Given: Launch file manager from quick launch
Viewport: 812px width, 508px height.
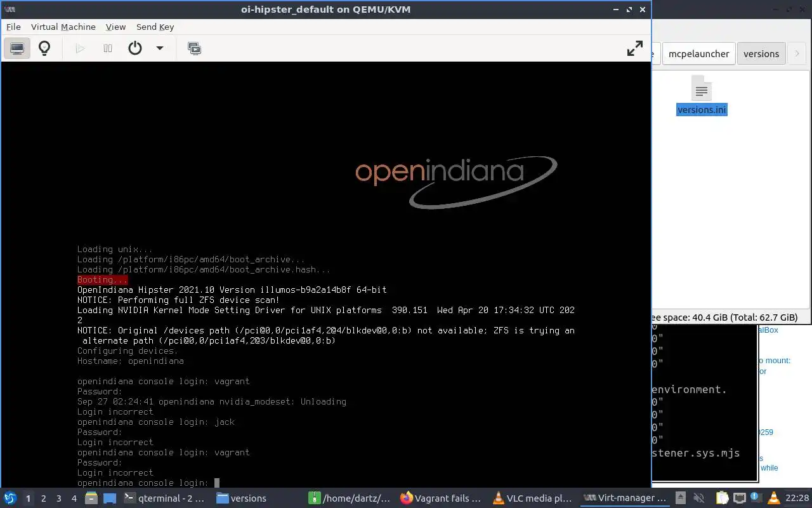Looking at the screenshot, I should (91, 498).
